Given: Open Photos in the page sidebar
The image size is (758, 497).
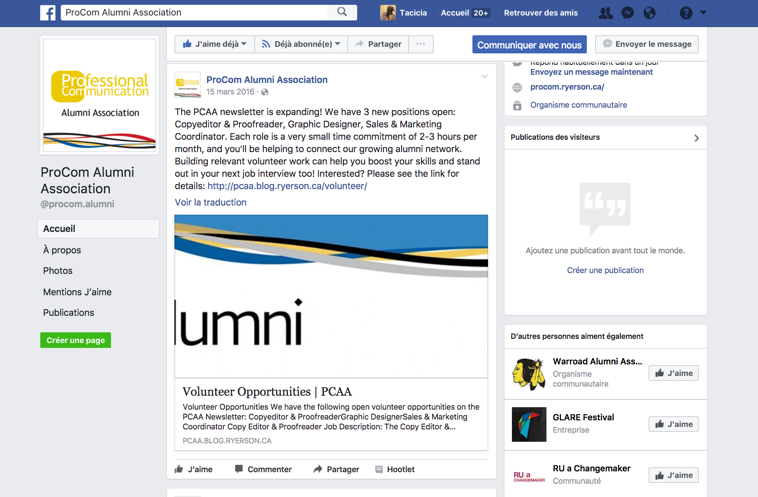Looking at the screenshot, I should (58, 271).
